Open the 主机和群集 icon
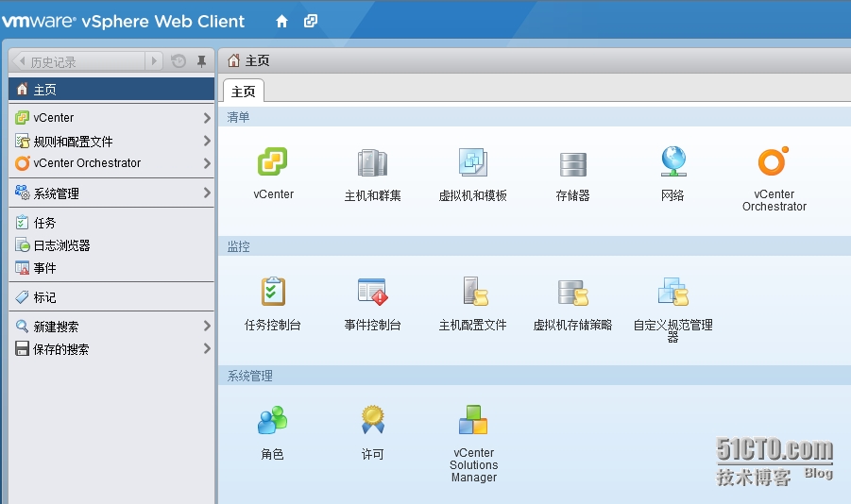This screenshot has width=851, height=504. (372, 162)
